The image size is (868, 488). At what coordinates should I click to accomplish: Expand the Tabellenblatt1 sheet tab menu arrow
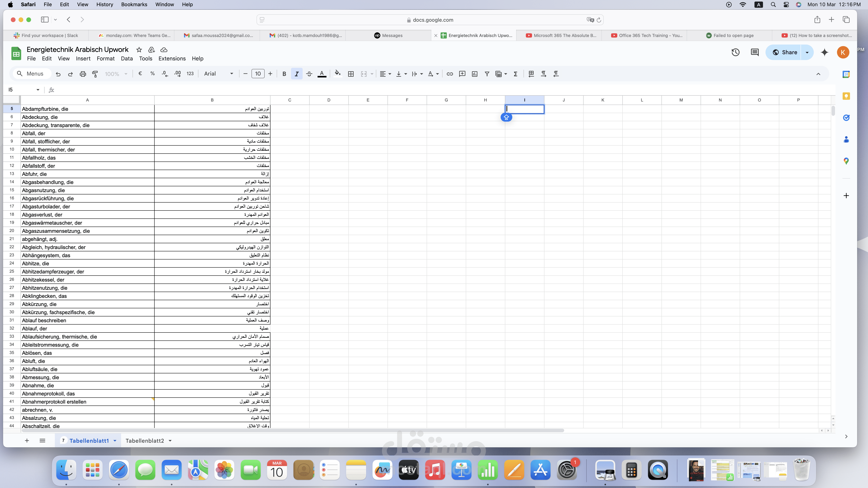point(115,441)
